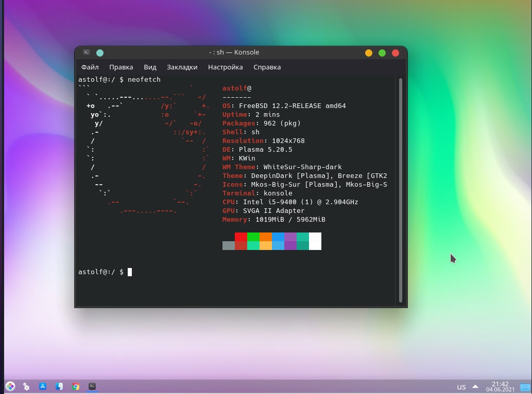Select the Konsole task in taskbar
Viewport: 532px width, 394px height.
pos(92,386)
